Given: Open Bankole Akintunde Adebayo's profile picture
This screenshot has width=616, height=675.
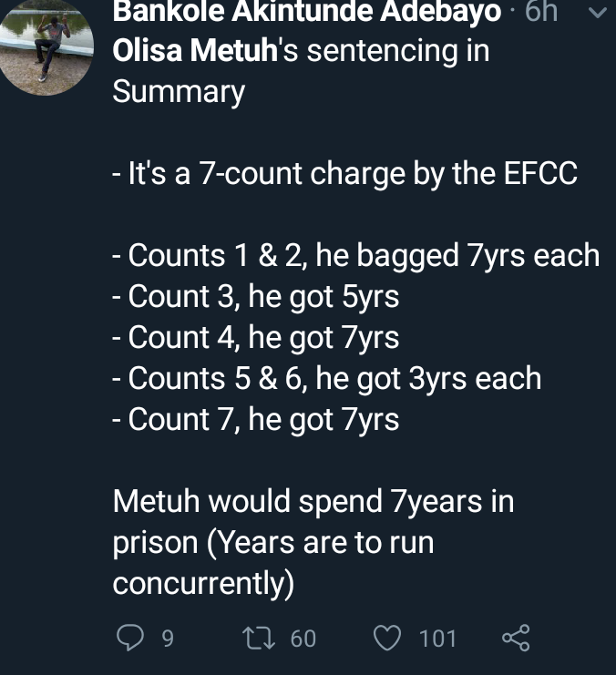Looking at the screenshot, I should click(x=46, y=46).
